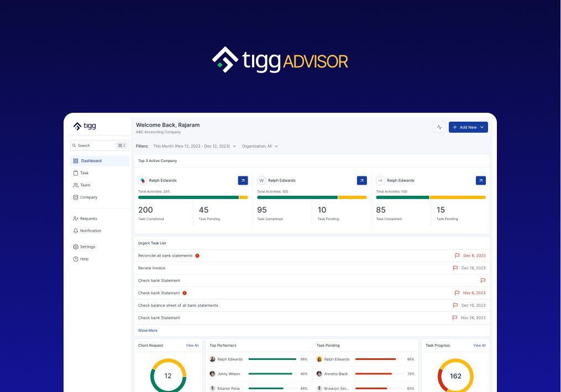Click the Settings gear icon in sidebar
This screenshot has height=392, width=561.
point(76,247)
